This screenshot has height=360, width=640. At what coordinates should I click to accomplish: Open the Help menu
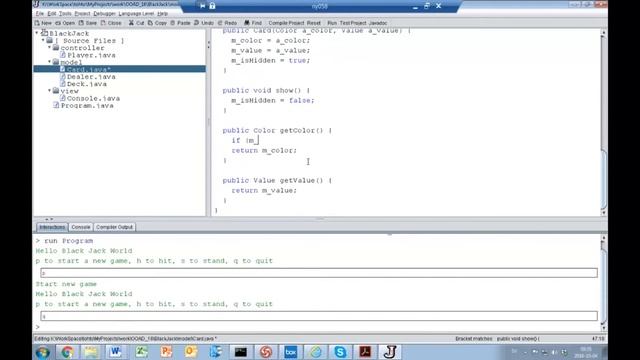[x=162, y=13]
